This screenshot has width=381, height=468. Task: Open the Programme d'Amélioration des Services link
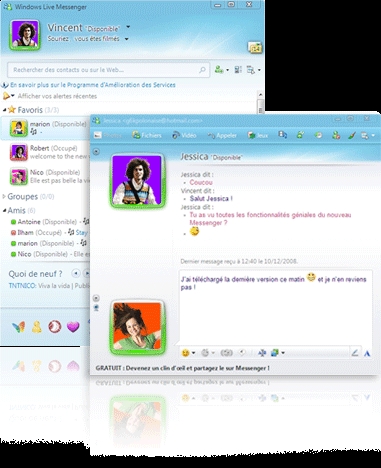(x=93, y=85)
